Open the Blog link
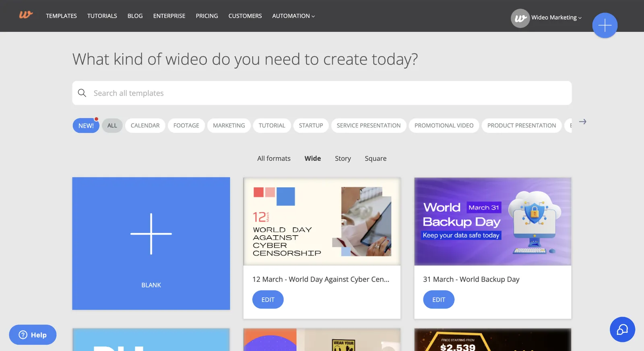644x351 pixels. tap(135, 16)
